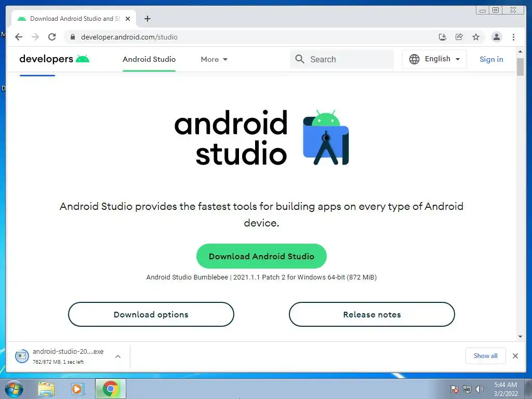Click the Android Studio compass logo image
The image size is (532, 399).
click(x=326, y=137)
